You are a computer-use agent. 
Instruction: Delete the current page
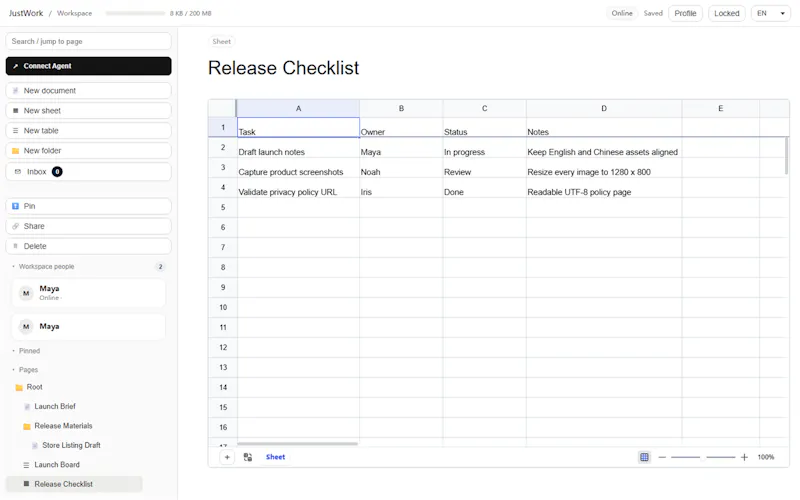coord(88,246)
